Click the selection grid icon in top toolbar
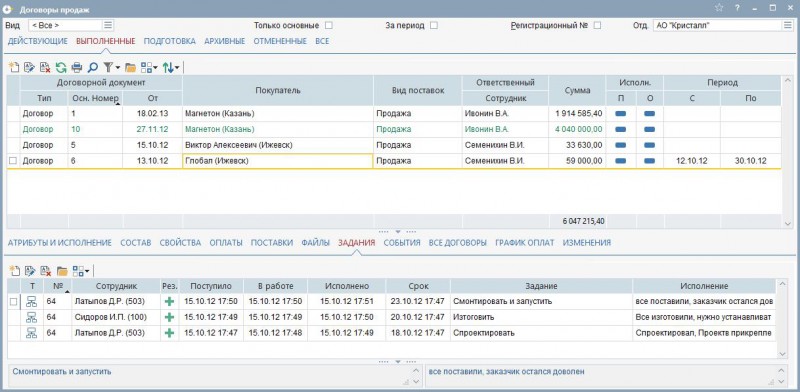This screenshot has height=392, width=800. tap(146, 67)
